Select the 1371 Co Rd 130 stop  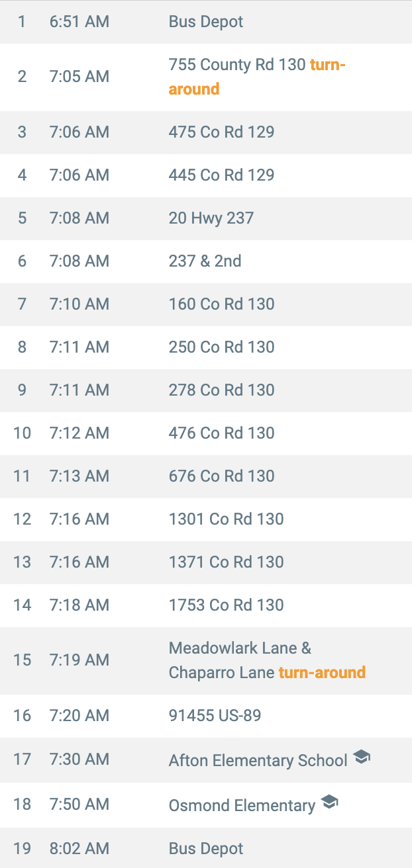pos(206,562)
